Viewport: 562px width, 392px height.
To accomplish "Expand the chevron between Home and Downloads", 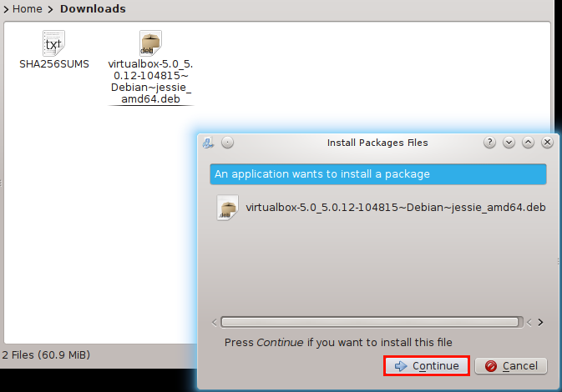I will (51, 9).
